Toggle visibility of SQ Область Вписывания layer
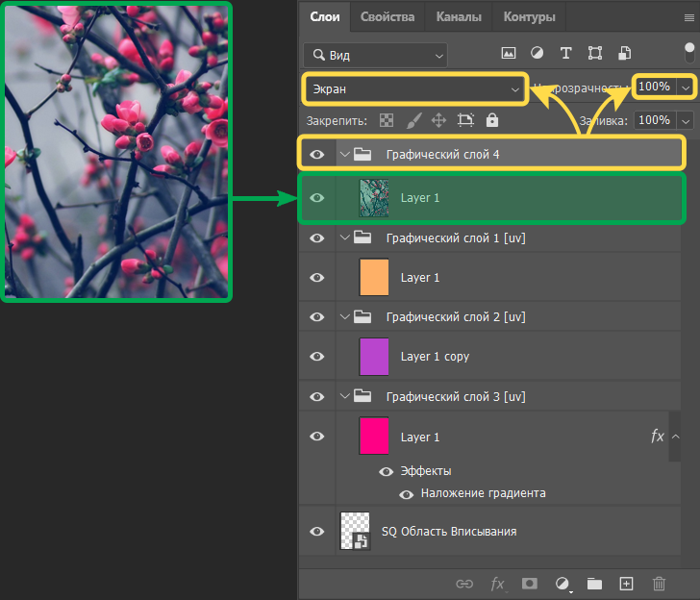The height and width of the screenshot is (600, 700). click(x=316, y=531)
